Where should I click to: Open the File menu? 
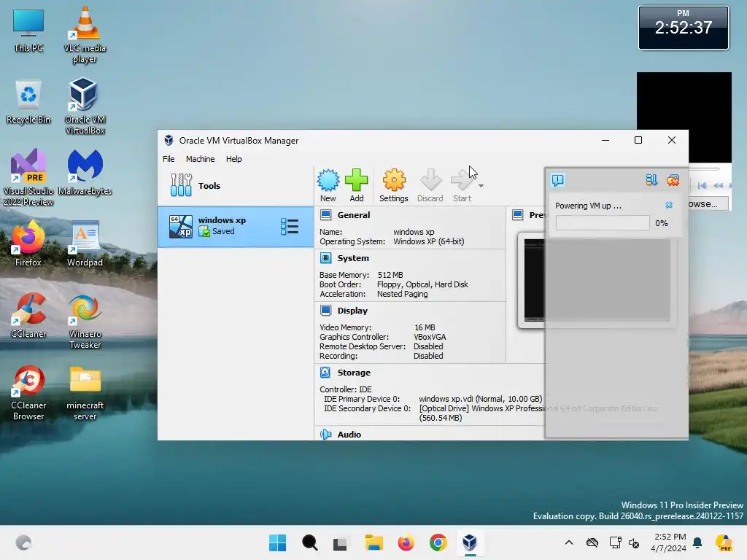pyautogui.click(x=169, y=159)
